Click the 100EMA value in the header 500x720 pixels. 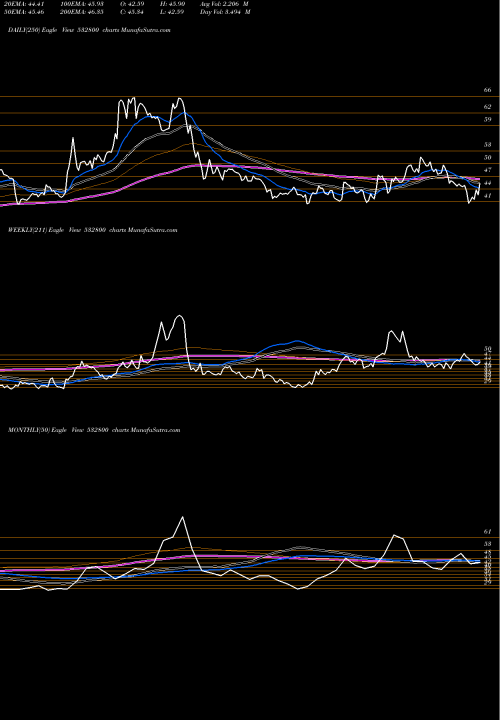[x=82, y=4]
